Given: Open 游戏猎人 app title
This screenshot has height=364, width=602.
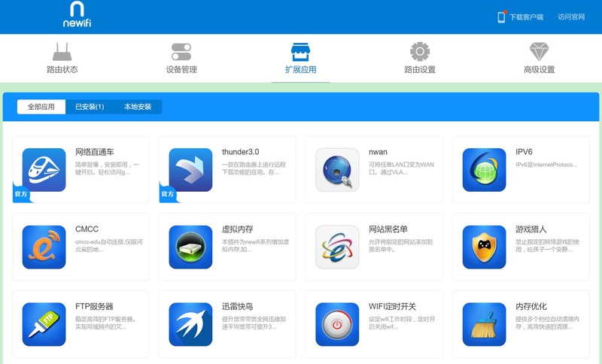Looking at the screenshot, I should (531, 229).
